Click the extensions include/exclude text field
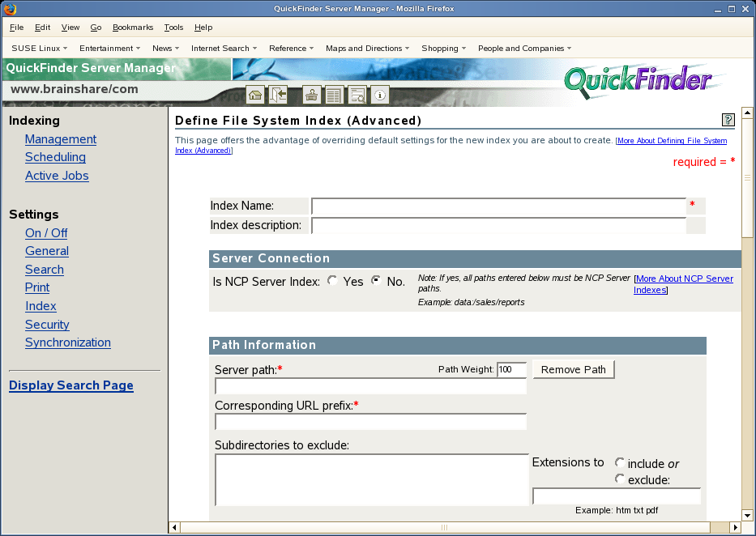756x536 pixels. pyautogui.click(x=617, y=496)
